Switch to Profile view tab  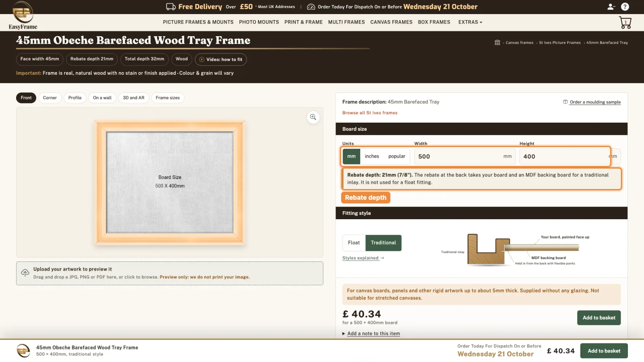(x=75, y=98)
